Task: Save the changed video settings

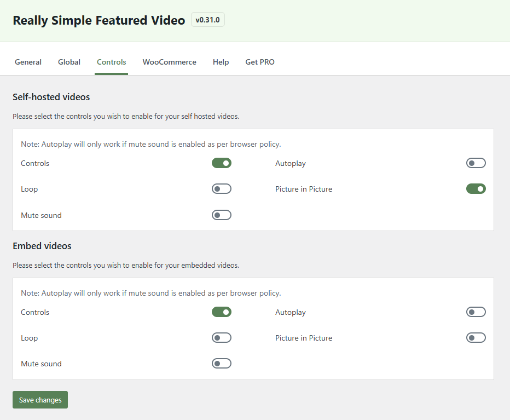Action: click(x=39, y=400)
